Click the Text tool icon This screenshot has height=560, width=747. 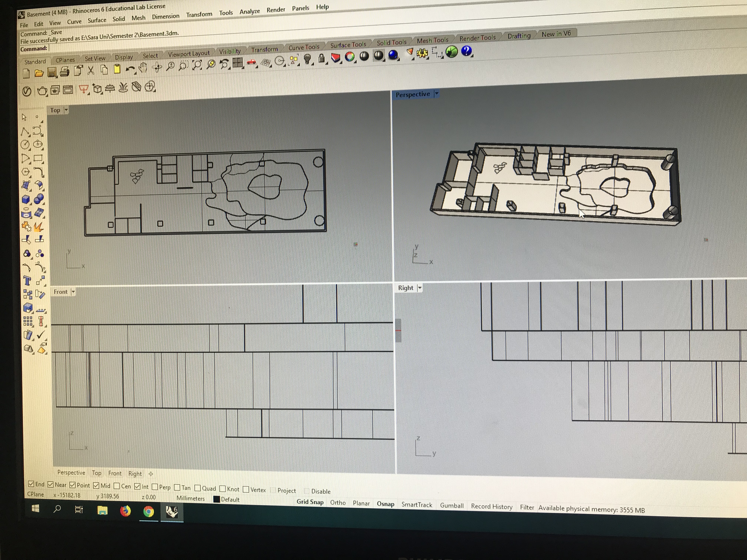(27, 281)
